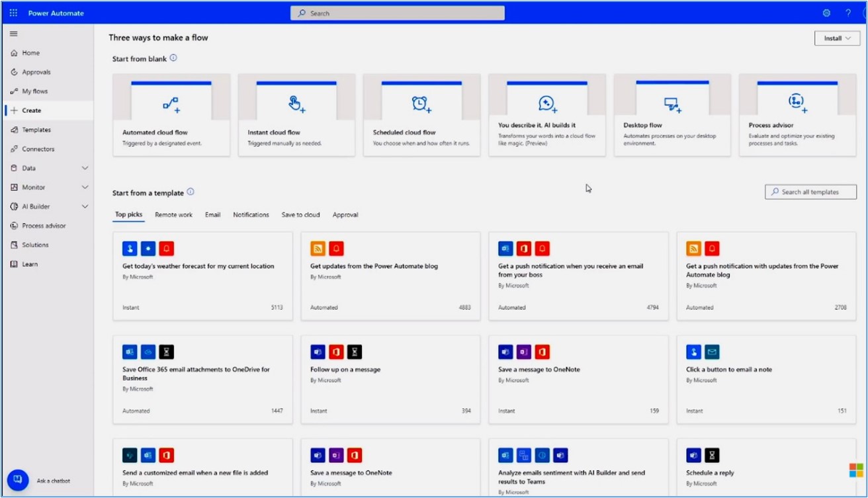868x498 pixels.
Task: Click the top Search box
Action: click(x=397, y=13)
